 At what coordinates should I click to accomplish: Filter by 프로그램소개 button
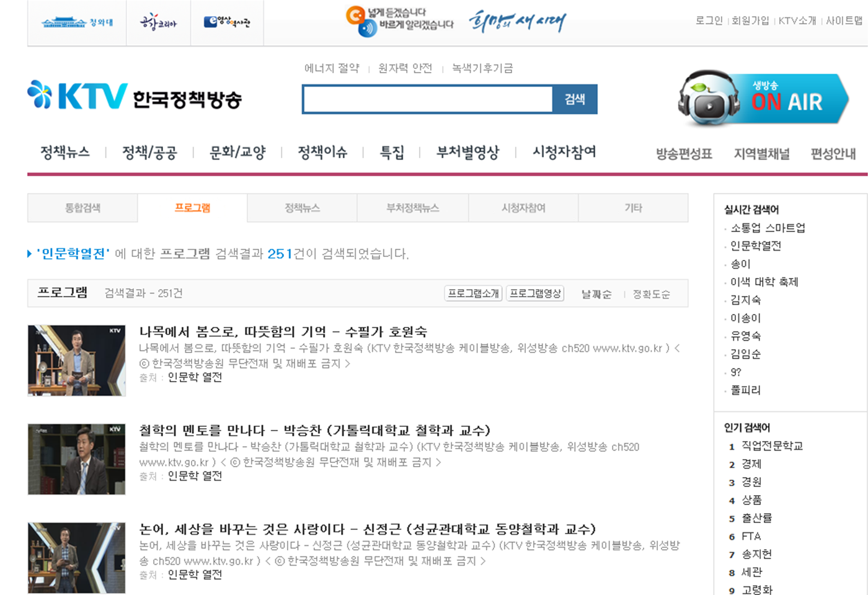click(474, 293)
